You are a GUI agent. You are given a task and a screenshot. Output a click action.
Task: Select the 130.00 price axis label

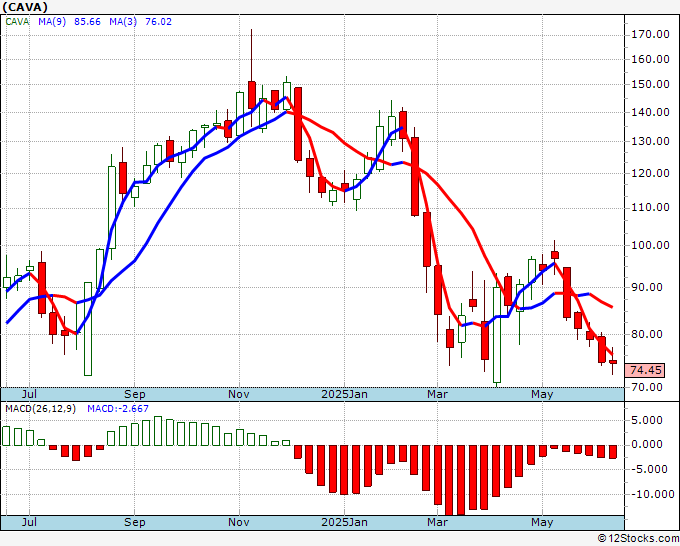click(649, 141)
